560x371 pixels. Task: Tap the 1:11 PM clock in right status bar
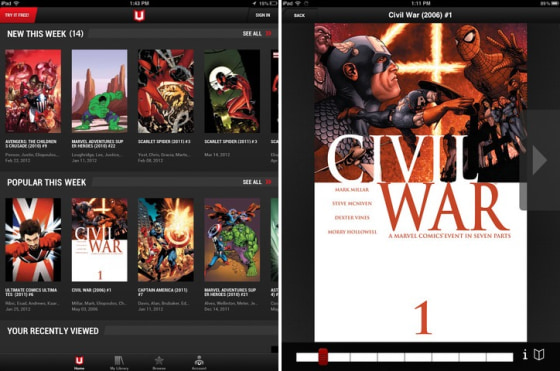click(x=420, y=3)
